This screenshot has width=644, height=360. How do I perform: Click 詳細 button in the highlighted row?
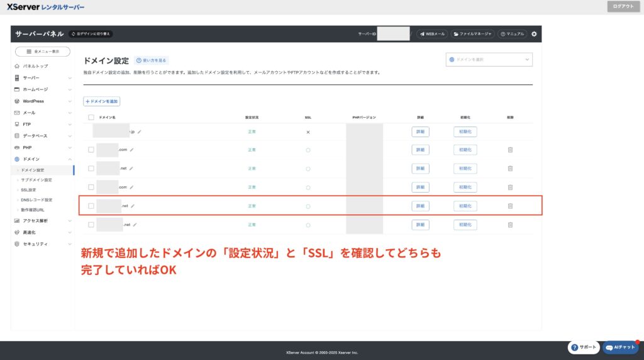point(420,206)
